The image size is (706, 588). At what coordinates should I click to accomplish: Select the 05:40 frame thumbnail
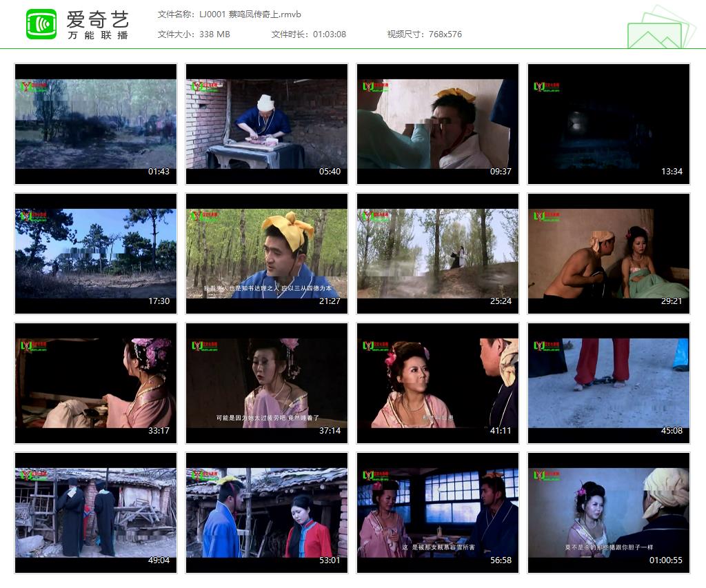267,124
